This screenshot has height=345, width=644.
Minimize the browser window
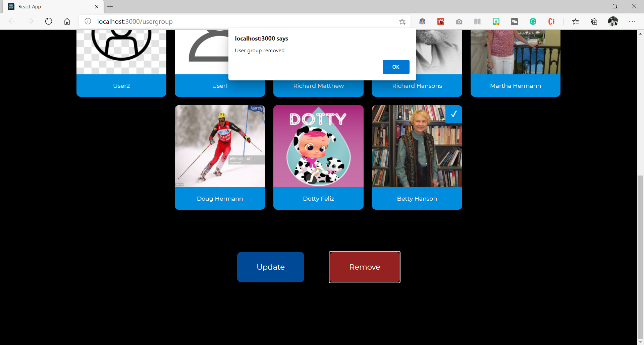[x=596, y=6]
